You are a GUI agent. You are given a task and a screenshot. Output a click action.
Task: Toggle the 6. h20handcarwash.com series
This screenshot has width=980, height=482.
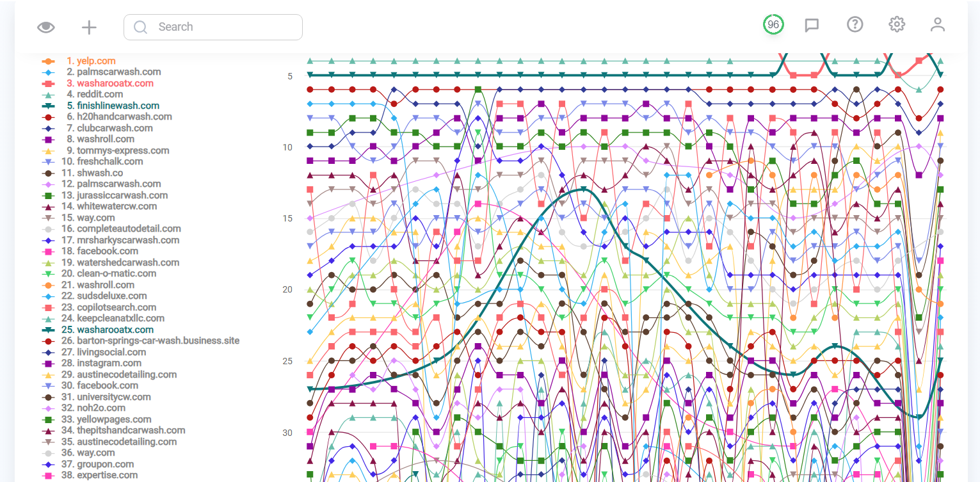coord(107,116)
